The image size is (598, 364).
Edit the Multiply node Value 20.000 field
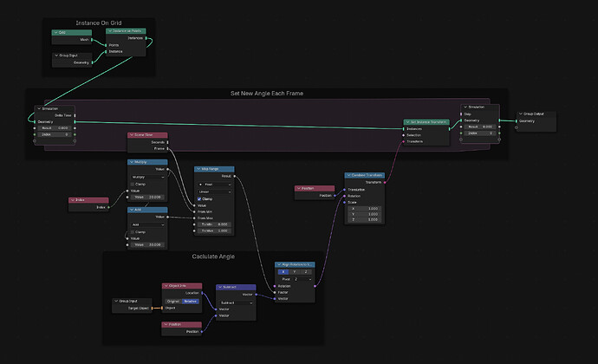point(147,198)
